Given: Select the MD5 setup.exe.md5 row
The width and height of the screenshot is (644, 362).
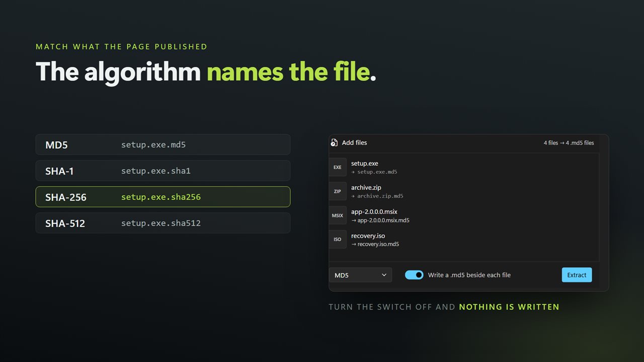Looking at the screenshot, I should coord(163,145).
